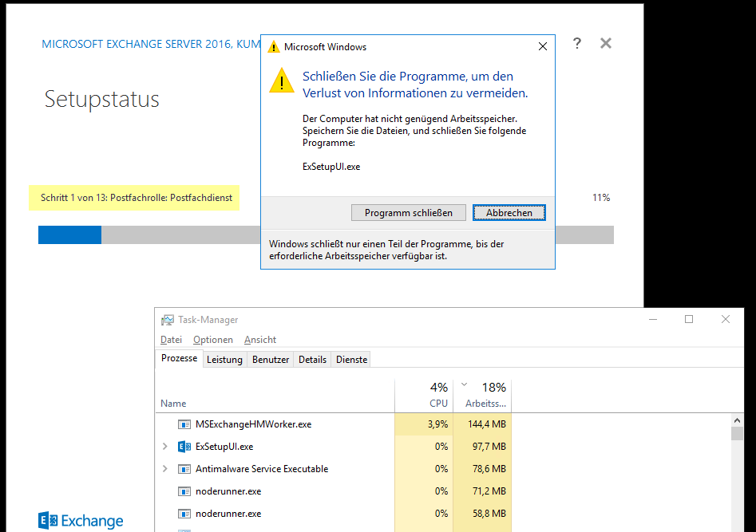Click the 'Setupstatus' heading
Viewport: 756px width, 532px height.
pos(101,99)
